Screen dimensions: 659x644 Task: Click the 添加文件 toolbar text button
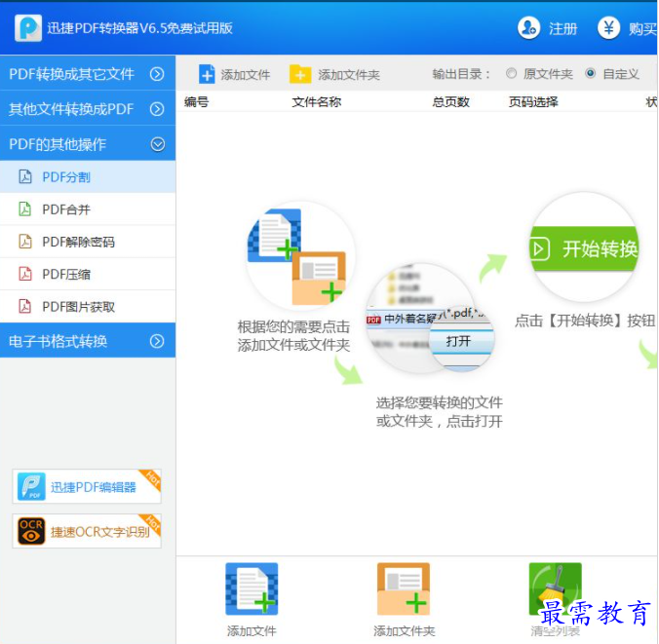[x=245, y=75]
